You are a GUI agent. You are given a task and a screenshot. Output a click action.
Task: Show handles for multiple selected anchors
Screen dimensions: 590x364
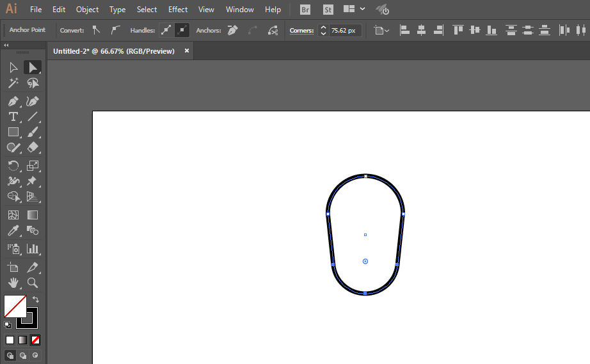coord(166,31)
